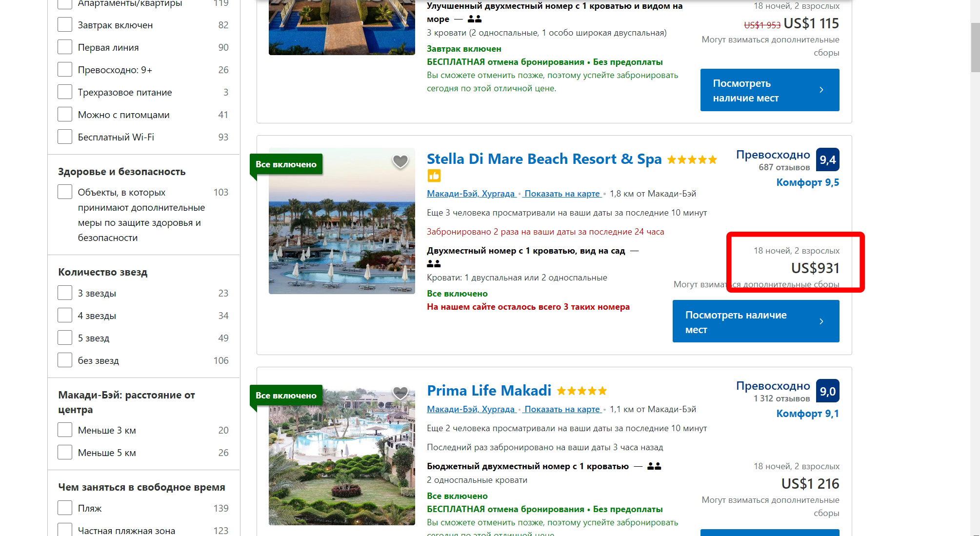Screen dimensions: 980x536
Task: Open the top hotel's pool photo thumbnail
Action: point(341,27)
